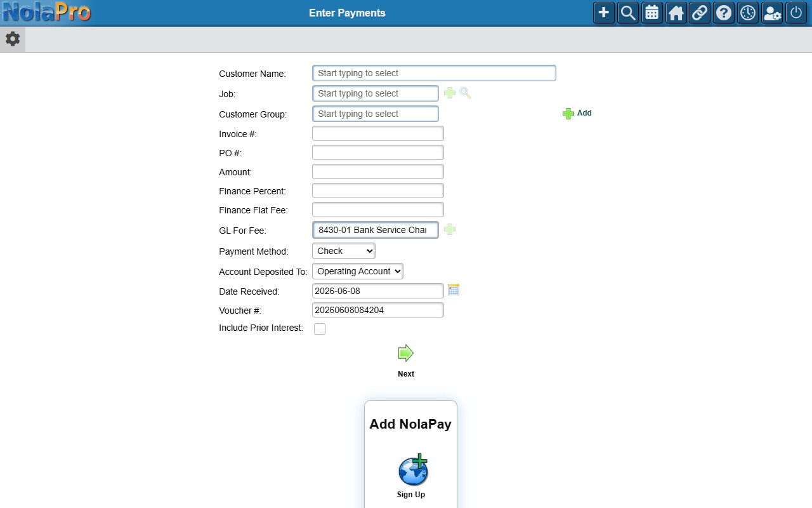This screenshot has width=812, height=508.
Task: Click the GL For Fee: label
Action: point(242,231)
